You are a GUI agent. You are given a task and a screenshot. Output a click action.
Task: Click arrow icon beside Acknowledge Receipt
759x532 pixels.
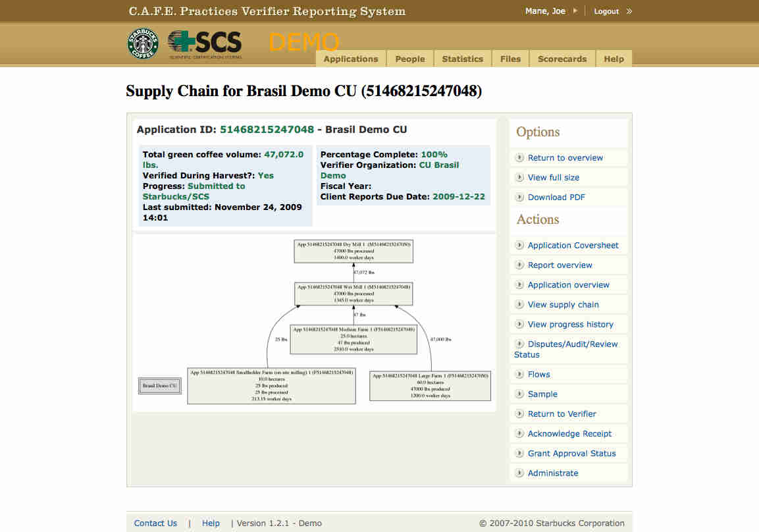(519, 433)
